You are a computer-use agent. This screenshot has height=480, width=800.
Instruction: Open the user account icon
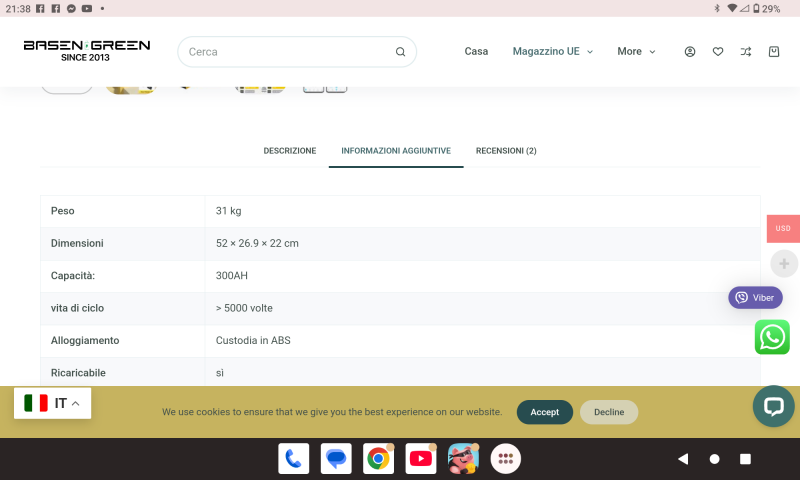point(689,52)
